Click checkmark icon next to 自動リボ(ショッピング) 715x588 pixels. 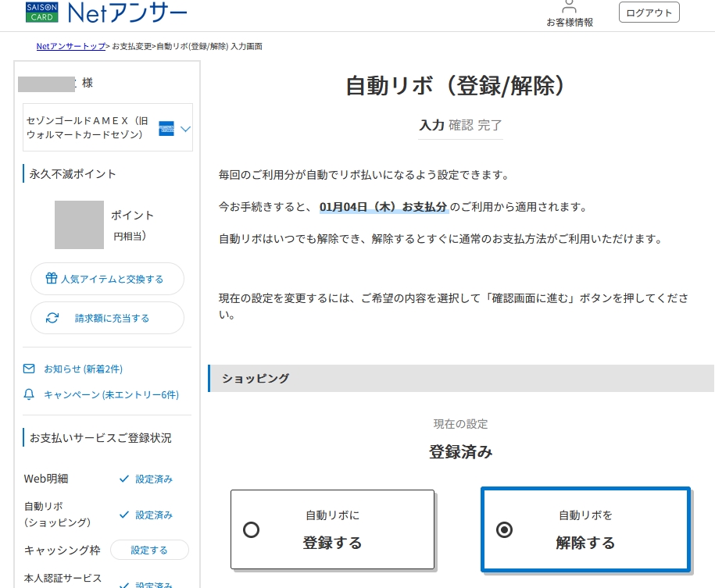[123, 515]
